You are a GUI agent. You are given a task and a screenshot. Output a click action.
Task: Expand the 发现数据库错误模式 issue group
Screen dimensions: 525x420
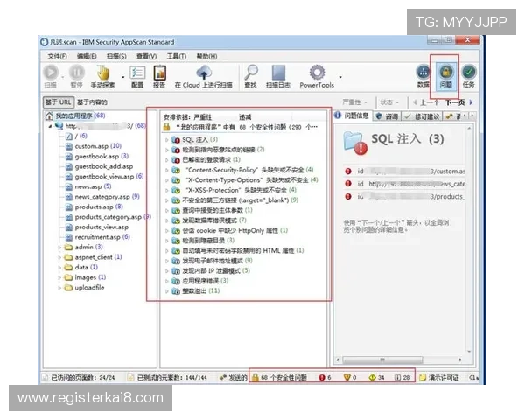pos(167,220)
